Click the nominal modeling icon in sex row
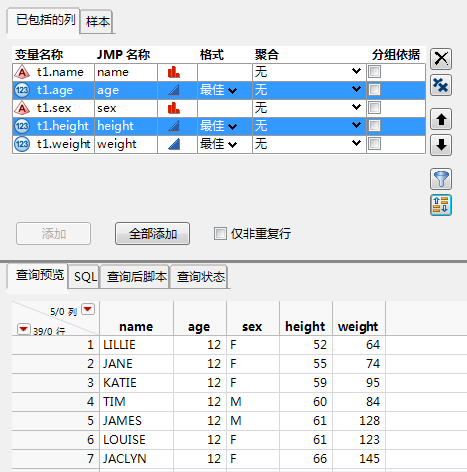Viewport: 467px width, 472px height. (174, 108)
